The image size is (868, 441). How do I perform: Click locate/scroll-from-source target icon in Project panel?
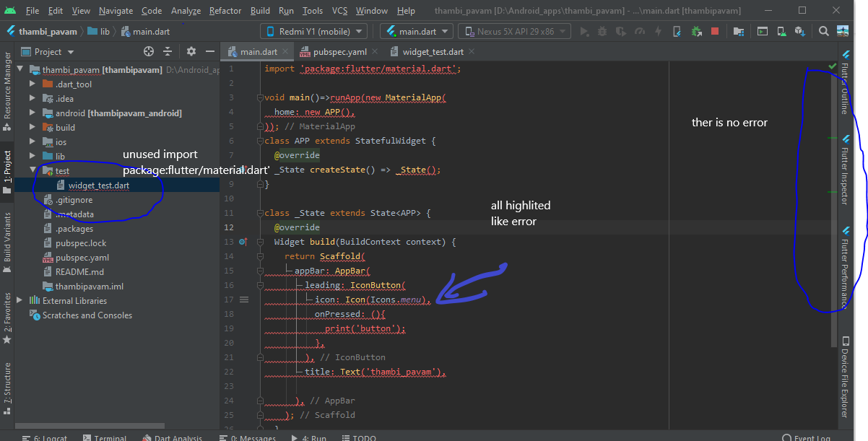[149, 51]
